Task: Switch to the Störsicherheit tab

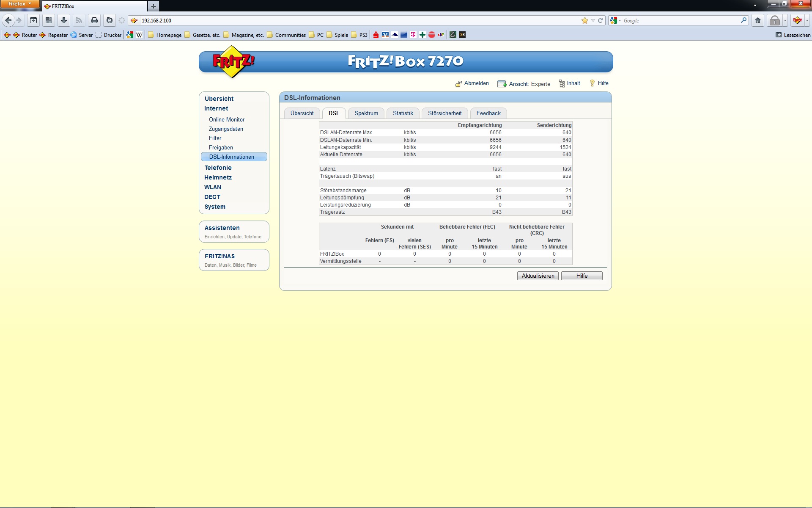Action: point(444,113)
